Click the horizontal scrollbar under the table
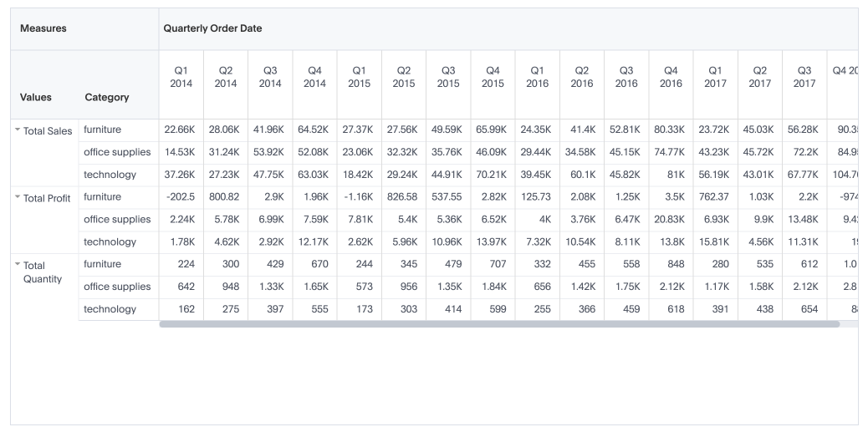The image size is (868, 432). 499,324
